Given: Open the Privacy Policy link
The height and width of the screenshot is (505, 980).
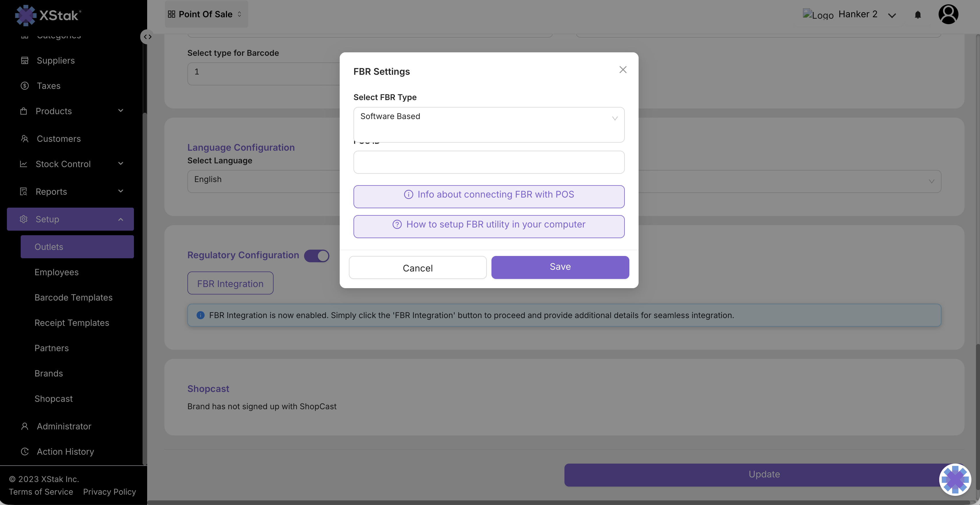Looking at the screenshot, I should [x=109, y=492].
